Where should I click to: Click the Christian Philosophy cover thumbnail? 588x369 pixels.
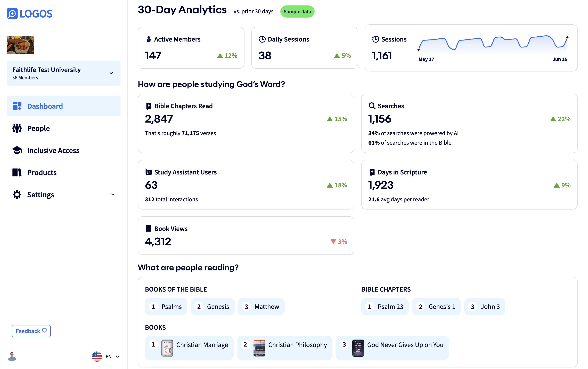(x=259, y=348)
